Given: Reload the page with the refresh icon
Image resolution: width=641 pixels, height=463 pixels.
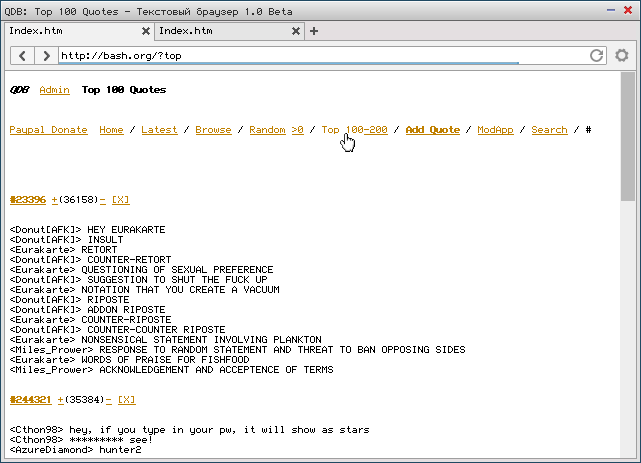Looking at the screenshot, I should [x=596, y=55].
